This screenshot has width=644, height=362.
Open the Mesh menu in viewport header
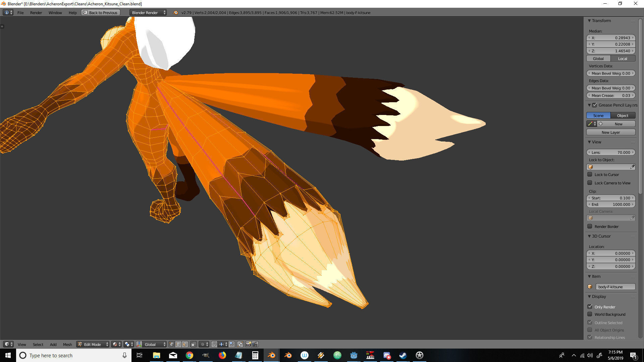(x=67, y=344)
